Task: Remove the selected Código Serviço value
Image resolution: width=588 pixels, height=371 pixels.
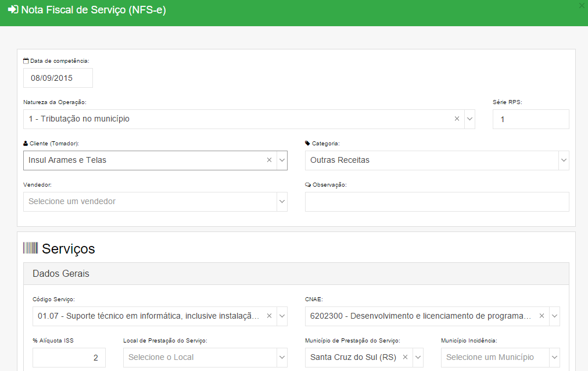Action: [x=269, y=316]
